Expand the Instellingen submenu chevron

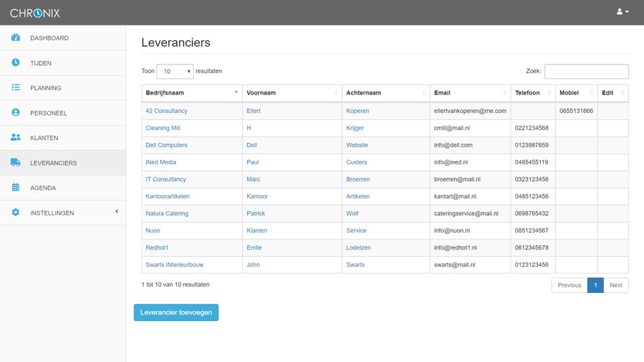(x=117, y=212)
